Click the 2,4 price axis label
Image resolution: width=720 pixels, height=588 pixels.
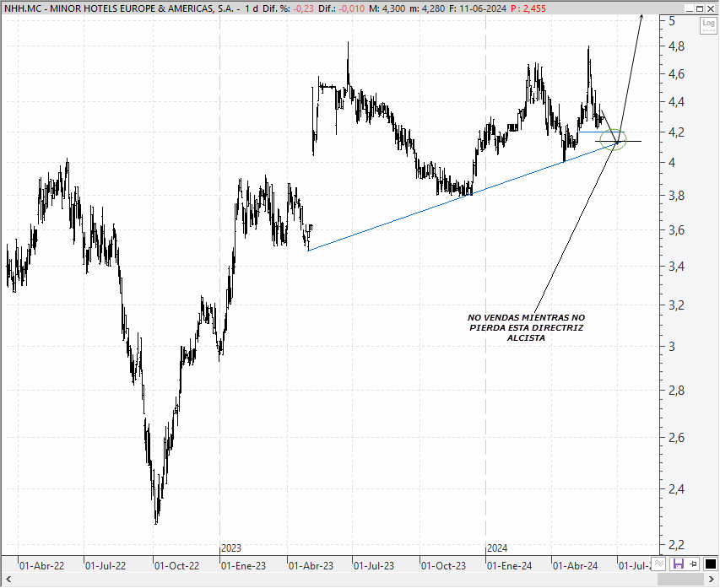click(677, 489)
